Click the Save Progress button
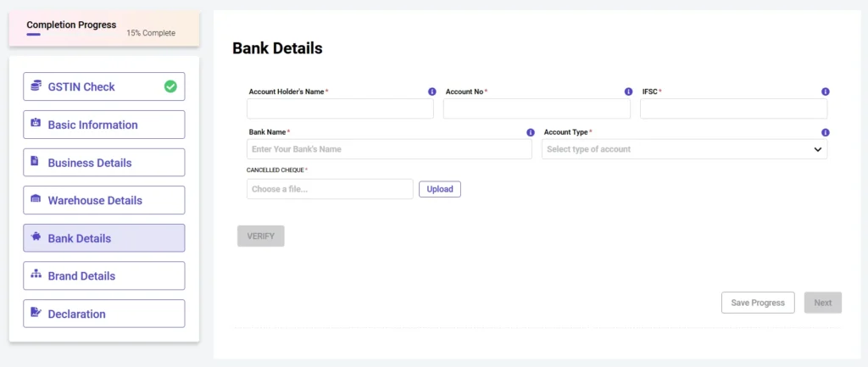868x367 pixels. coord(758,303)
